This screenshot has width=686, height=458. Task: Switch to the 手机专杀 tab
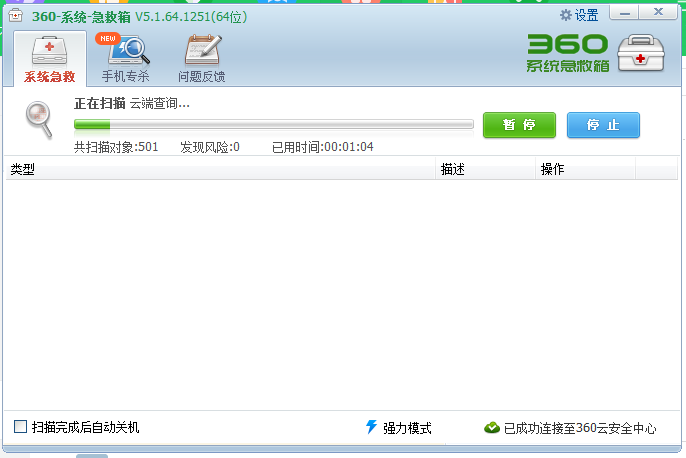(x=126, y=59)
